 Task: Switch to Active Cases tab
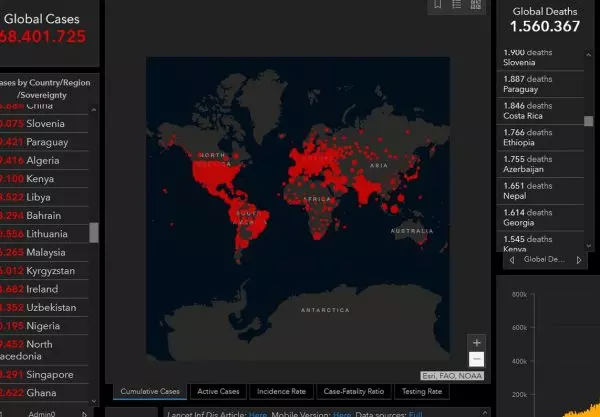tap(218, 391)
